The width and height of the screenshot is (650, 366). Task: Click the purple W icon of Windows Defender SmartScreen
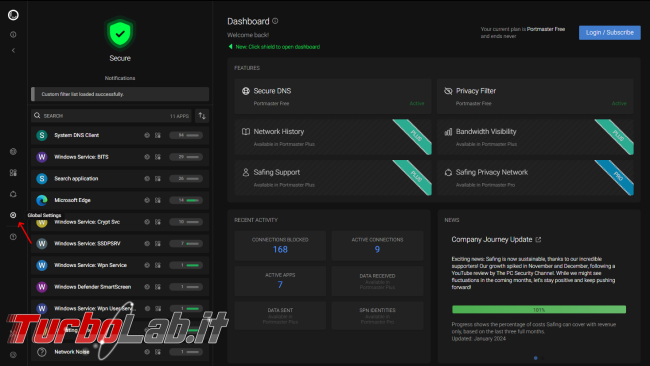coord(41,287)
